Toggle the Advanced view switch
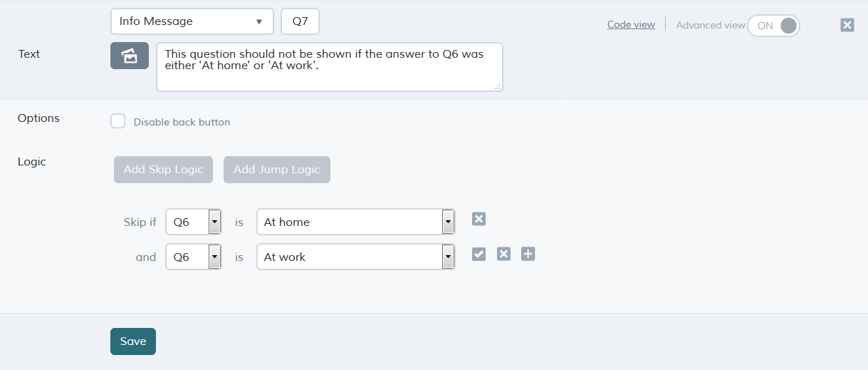The image size is (868, 370). pos(773,26)
